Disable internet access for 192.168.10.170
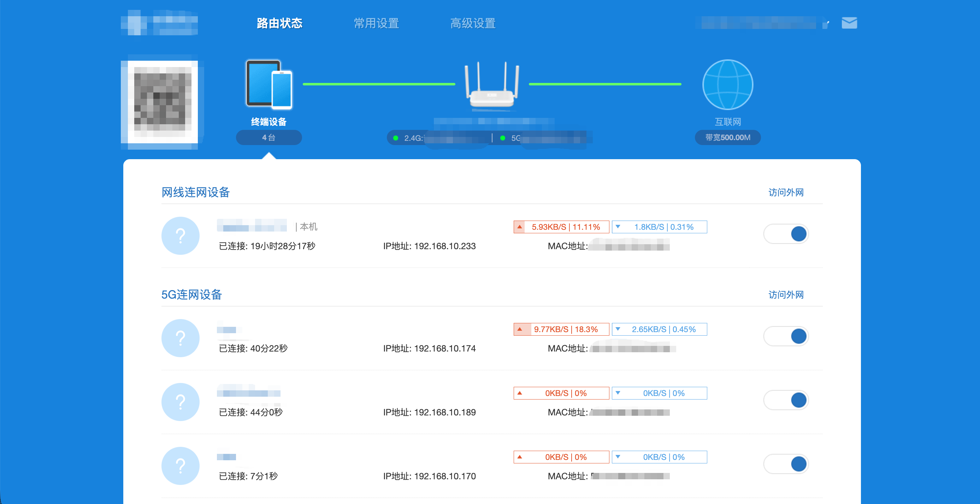The image size is (980, 504). click(786, 464)
